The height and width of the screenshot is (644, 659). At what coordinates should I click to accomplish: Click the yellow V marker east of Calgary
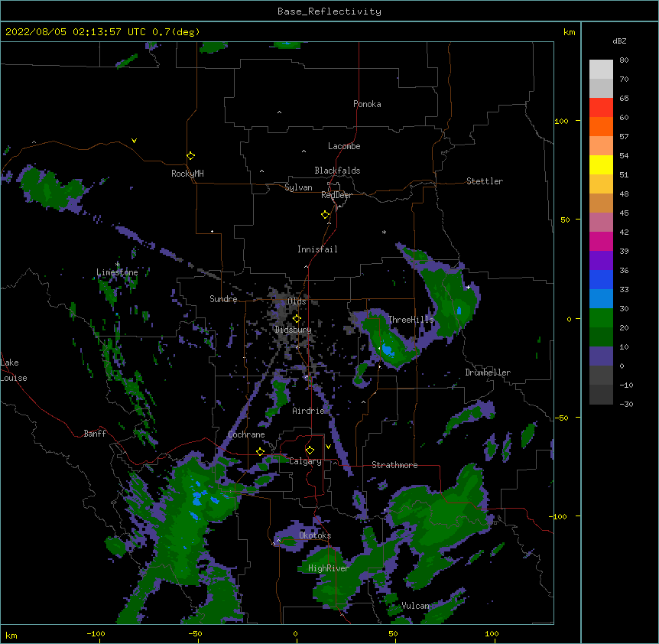tap(328, 447)
